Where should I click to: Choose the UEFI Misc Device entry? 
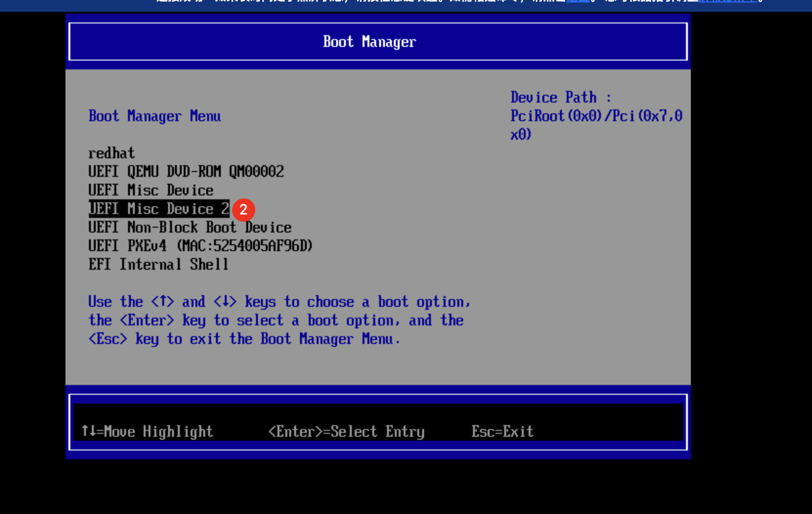[150, 190]
